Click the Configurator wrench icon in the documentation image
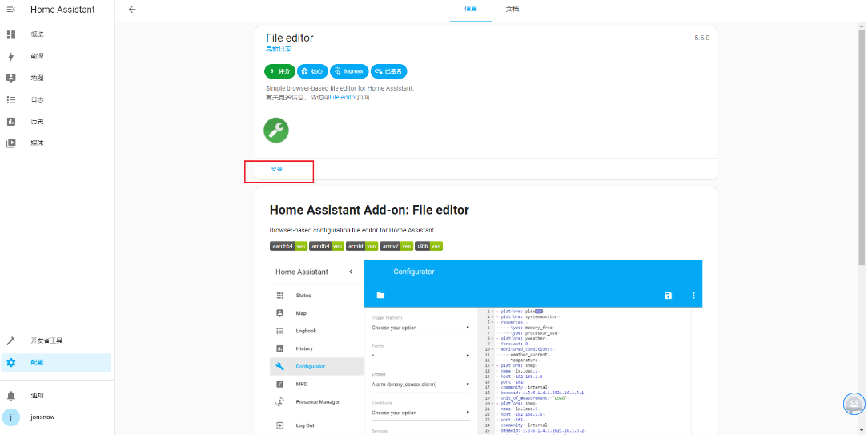868x447 pixels. (279, 366)
